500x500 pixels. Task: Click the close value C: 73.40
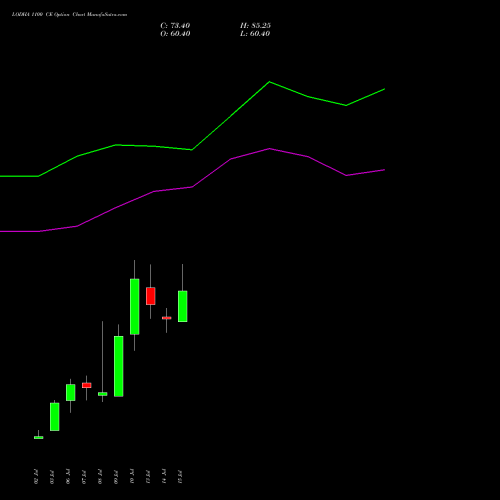point(175,26)
